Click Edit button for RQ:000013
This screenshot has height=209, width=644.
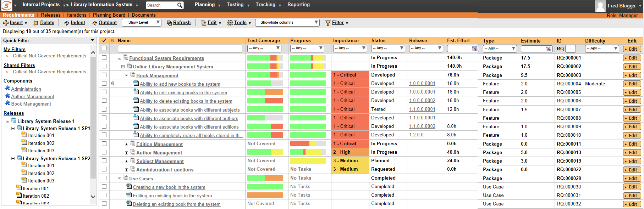tap(632, 153)
